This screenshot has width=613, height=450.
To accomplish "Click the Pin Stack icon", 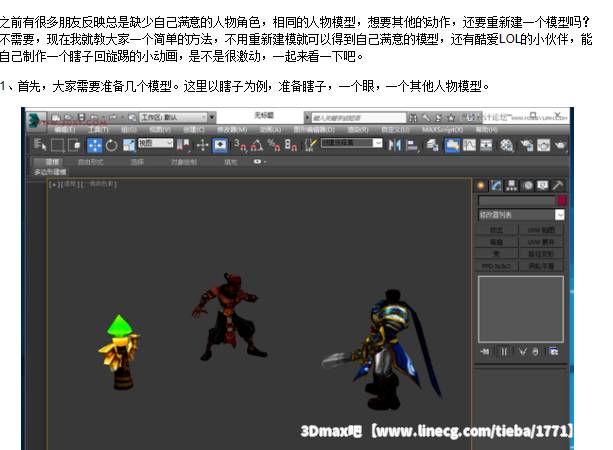I will 485,352.
